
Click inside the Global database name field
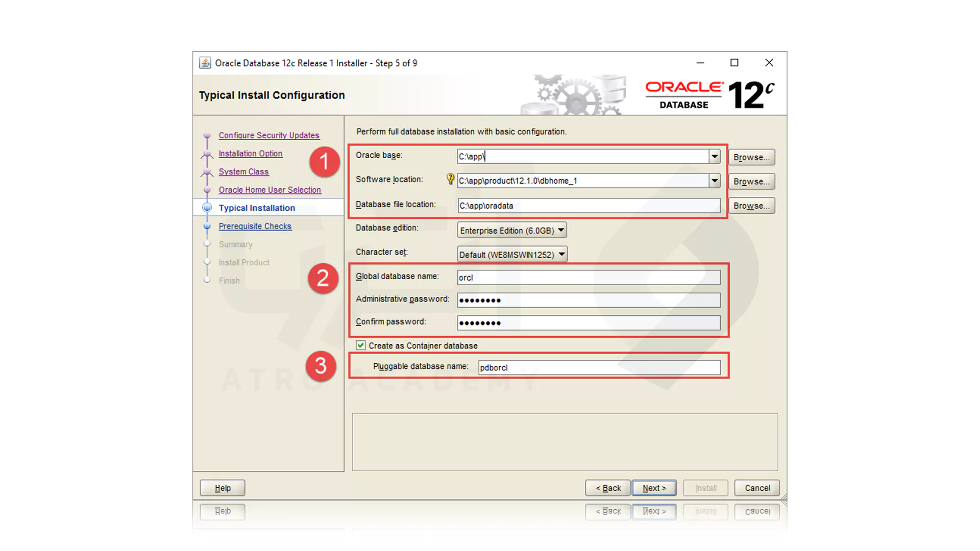587,277
